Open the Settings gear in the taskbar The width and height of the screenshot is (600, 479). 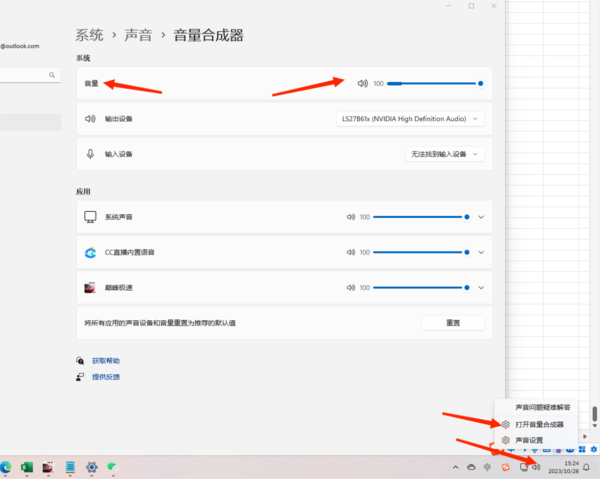click(91, 467)
